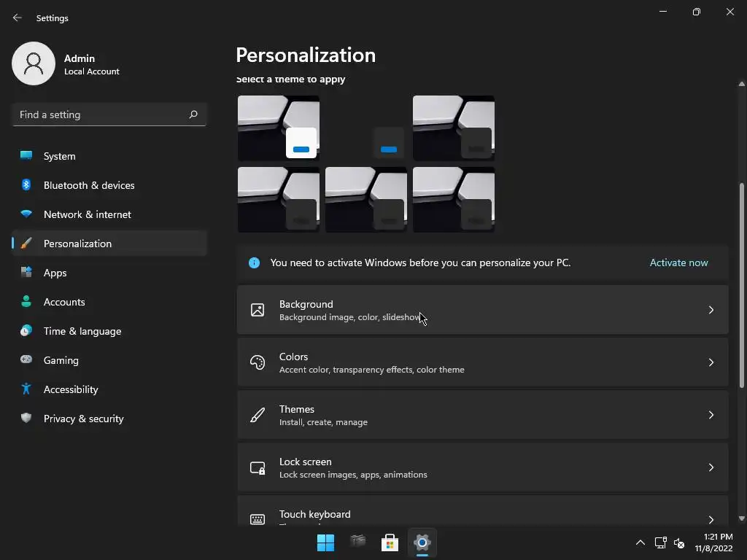
Task: Click the Bluetooth icon in sidebar
Action: pos(26,184)
